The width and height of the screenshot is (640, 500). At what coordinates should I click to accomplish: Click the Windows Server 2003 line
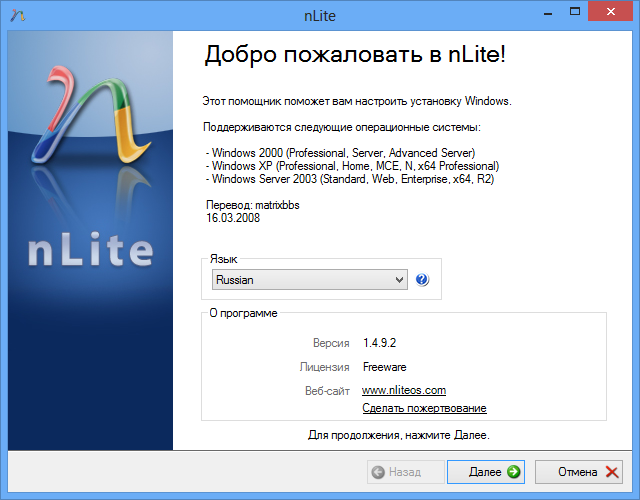click(x=350, y=179)
